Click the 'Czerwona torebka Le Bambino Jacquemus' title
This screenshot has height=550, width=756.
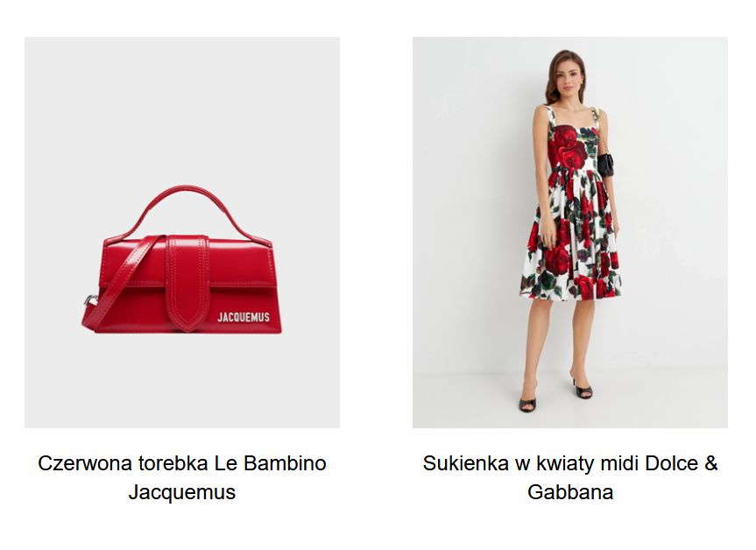181,477
